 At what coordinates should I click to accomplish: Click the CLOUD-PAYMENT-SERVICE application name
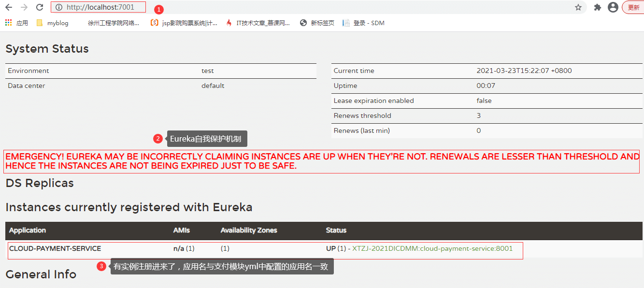click(55, 248)
